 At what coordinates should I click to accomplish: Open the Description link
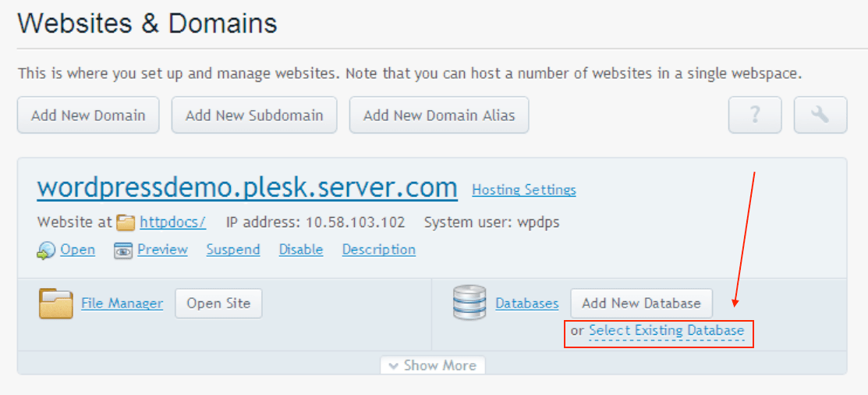(378, 250)
